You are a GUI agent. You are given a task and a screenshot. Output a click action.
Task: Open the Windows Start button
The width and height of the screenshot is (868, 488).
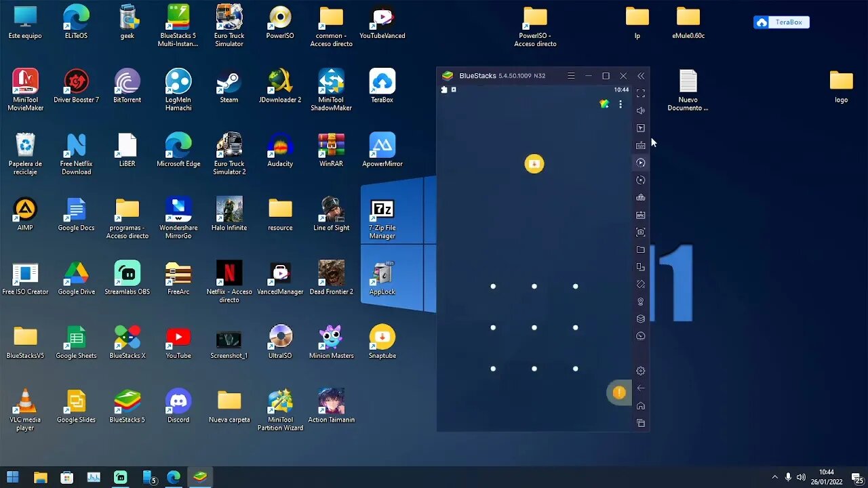(12, 477)
